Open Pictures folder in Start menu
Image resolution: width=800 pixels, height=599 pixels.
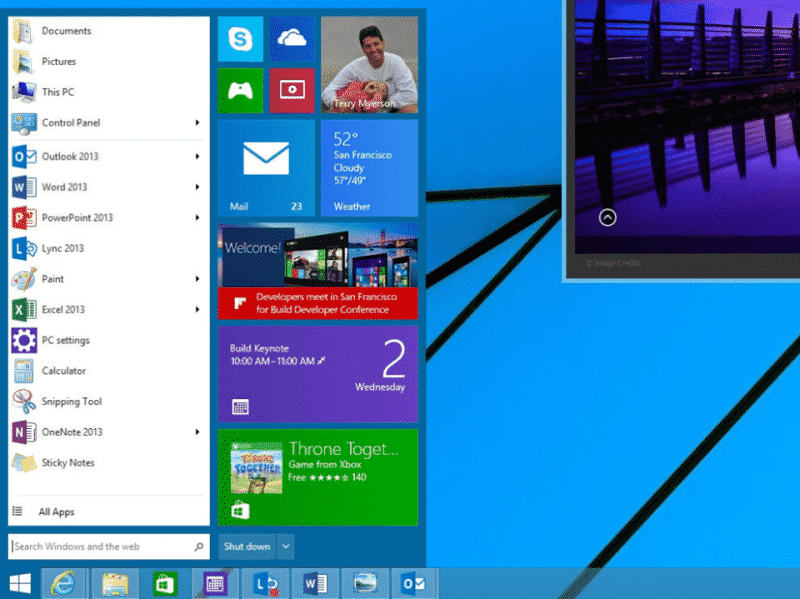tap(109, 62)
